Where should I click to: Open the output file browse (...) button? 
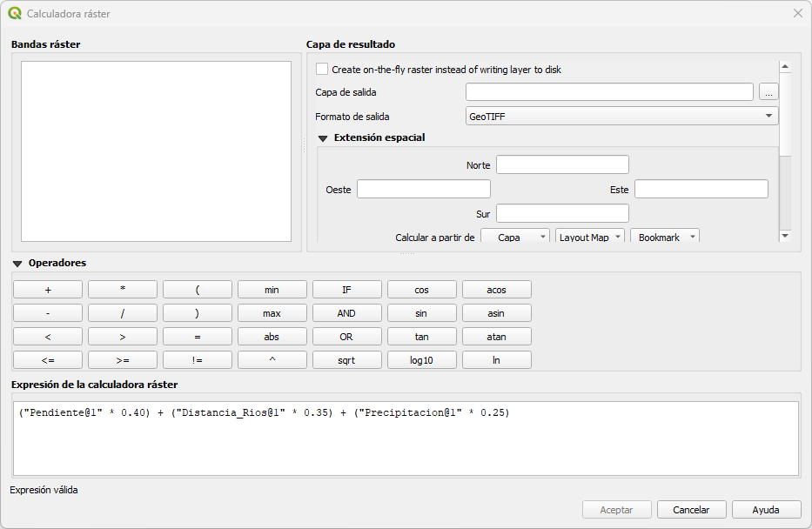tap(768, 92)
